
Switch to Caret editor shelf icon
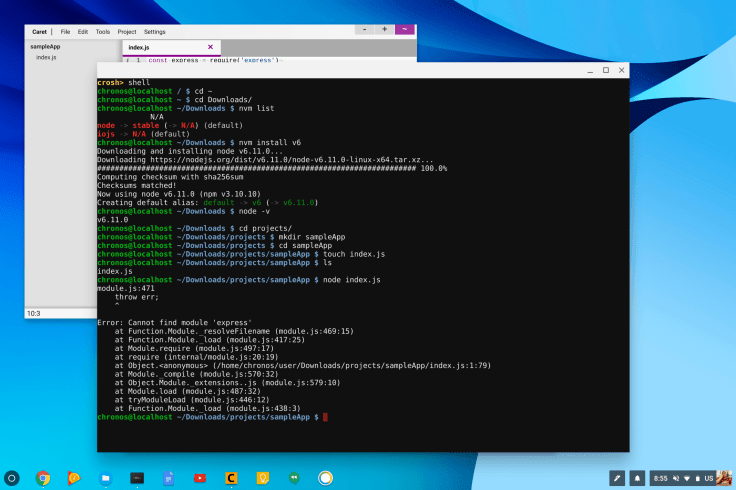coord(230,478)
